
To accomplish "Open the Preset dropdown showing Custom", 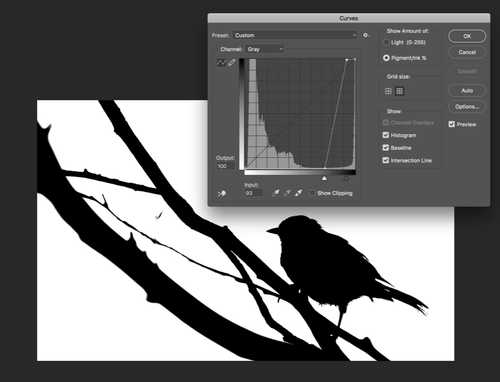I will [x=295, y=35].
